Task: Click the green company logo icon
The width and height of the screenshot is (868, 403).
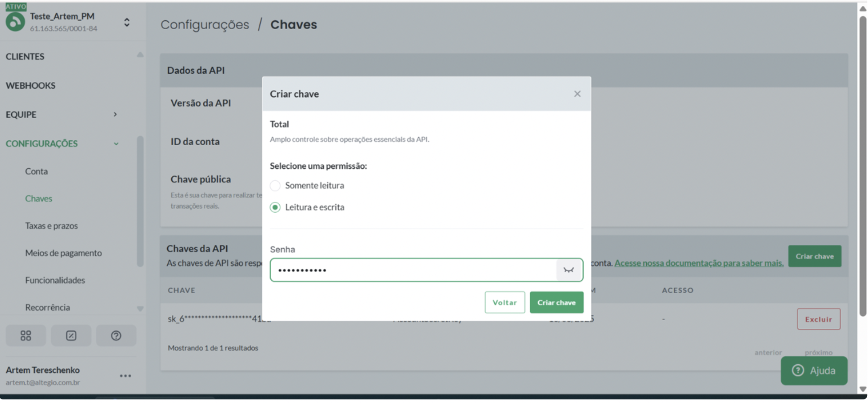Action: point(15,22)
